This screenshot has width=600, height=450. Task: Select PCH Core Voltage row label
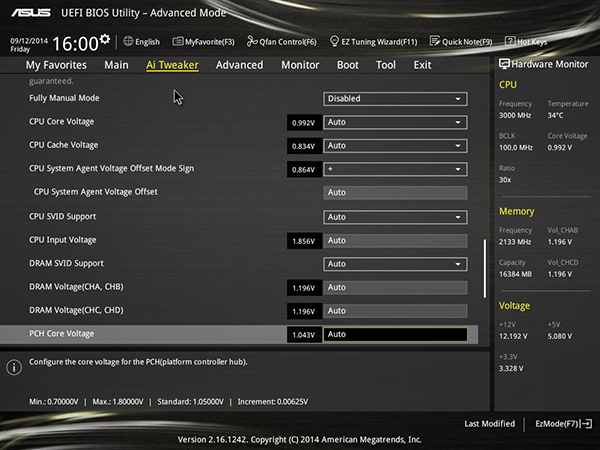62,334
